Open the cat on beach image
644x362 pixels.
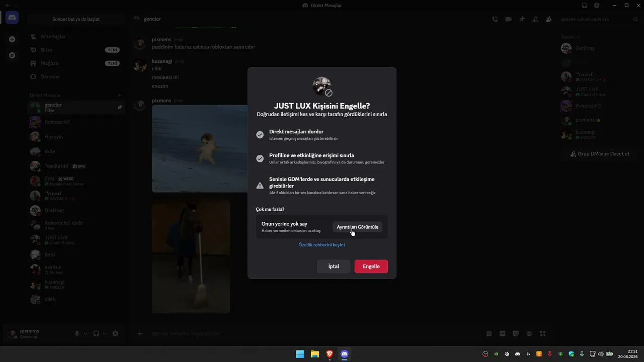[x=200, y=148]
